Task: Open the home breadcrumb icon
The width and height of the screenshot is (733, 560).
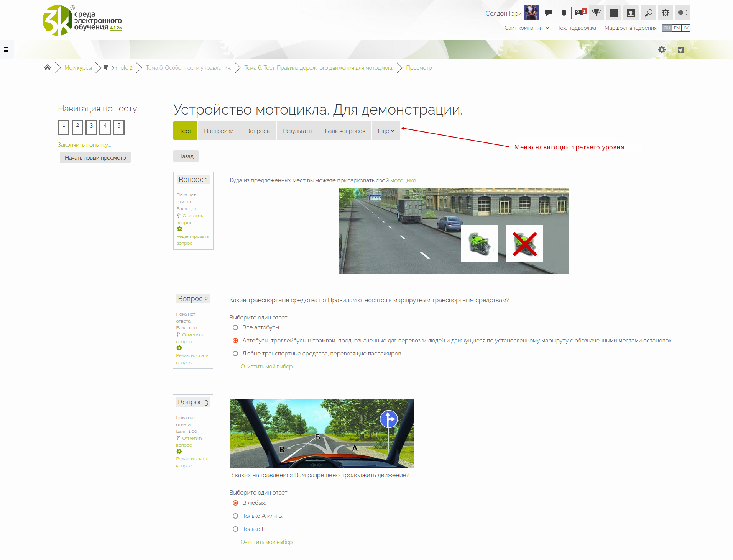Action: (x=48, y=68)
